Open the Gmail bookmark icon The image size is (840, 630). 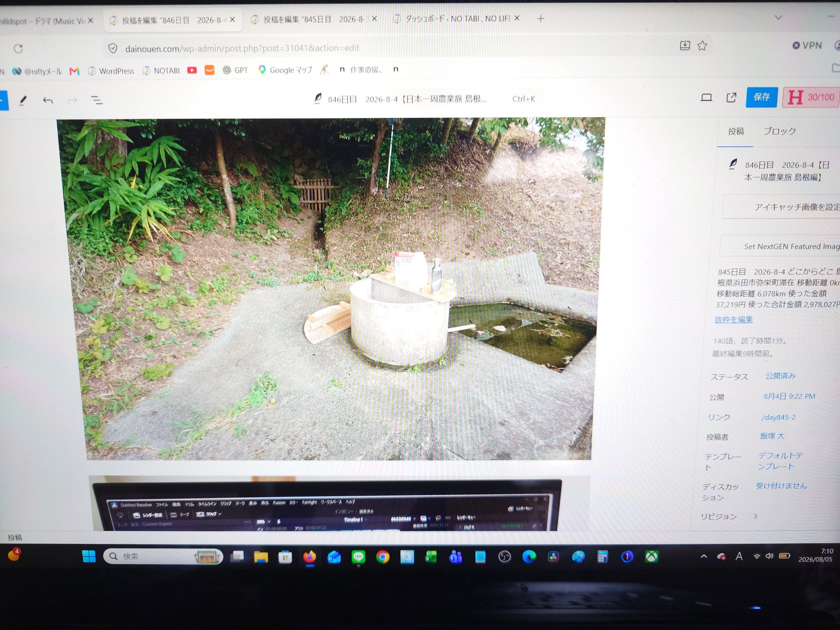74,71
